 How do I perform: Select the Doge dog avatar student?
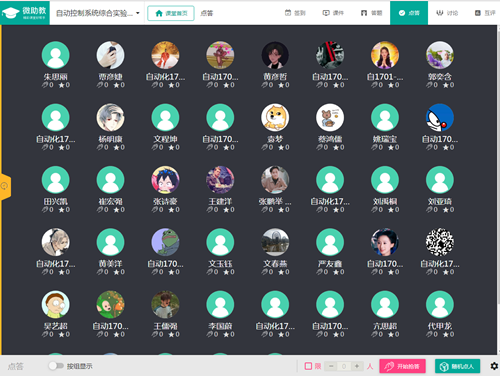(x=275, y=117)
